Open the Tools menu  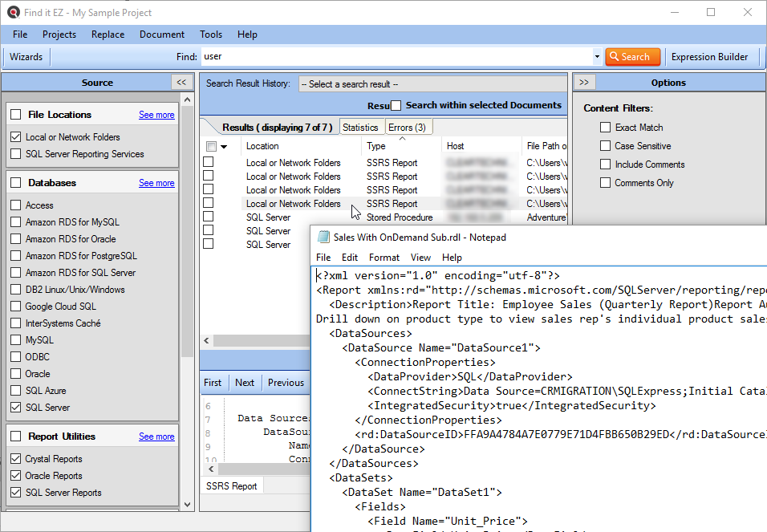tap(211, 35)
